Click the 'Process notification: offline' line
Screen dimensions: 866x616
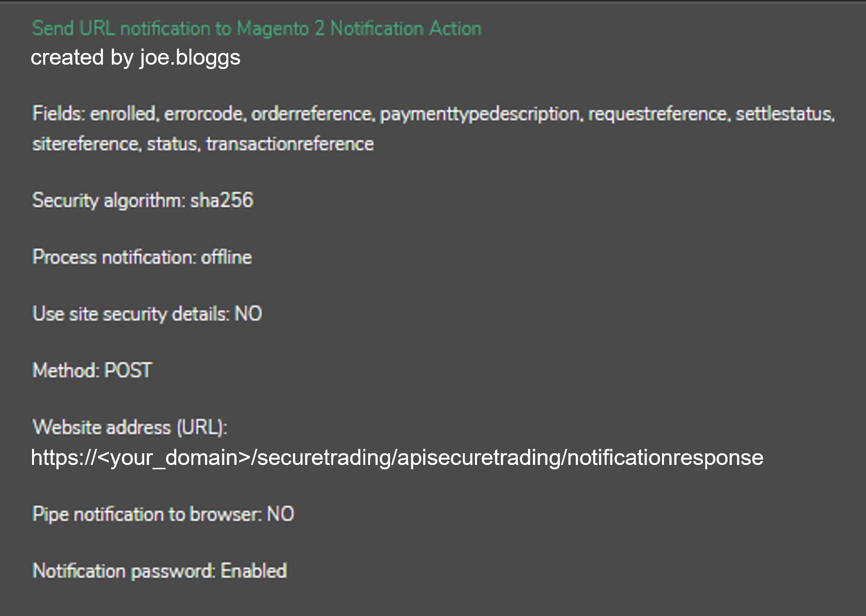[x=142, y=257]
